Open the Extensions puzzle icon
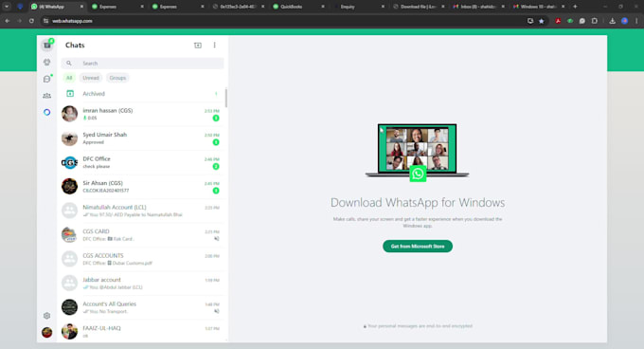644x349 pixels. coord(595,21)
